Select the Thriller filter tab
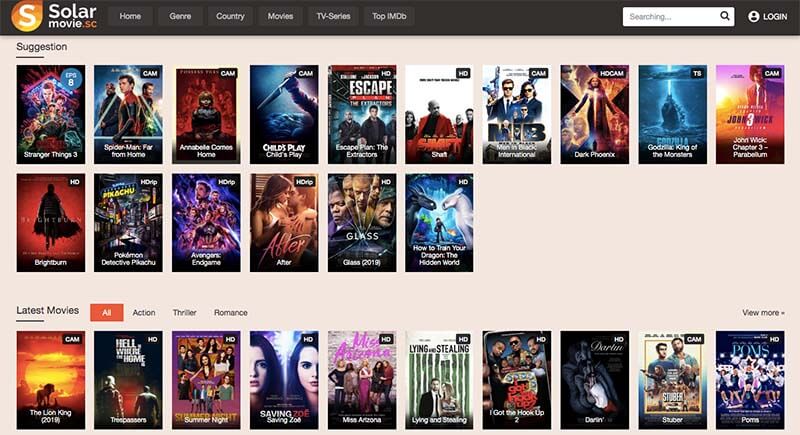 point(184,313)
